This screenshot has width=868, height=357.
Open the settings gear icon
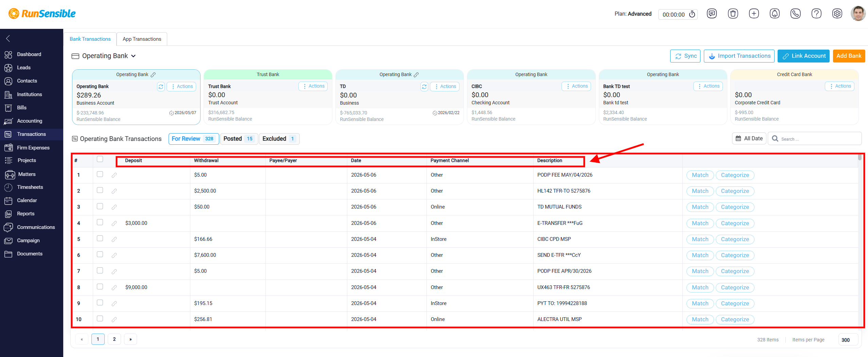pos(837,14)
